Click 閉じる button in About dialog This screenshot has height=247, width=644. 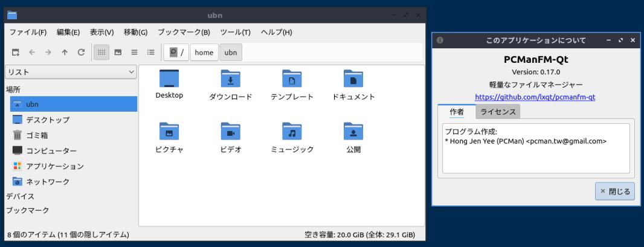[x=615, y=191]
